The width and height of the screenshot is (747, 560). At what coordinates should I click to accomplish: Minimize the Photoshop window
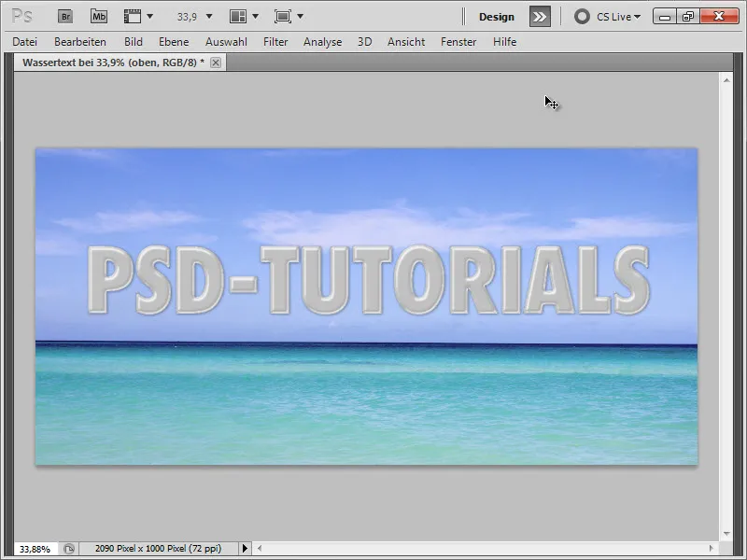point(665,17)
